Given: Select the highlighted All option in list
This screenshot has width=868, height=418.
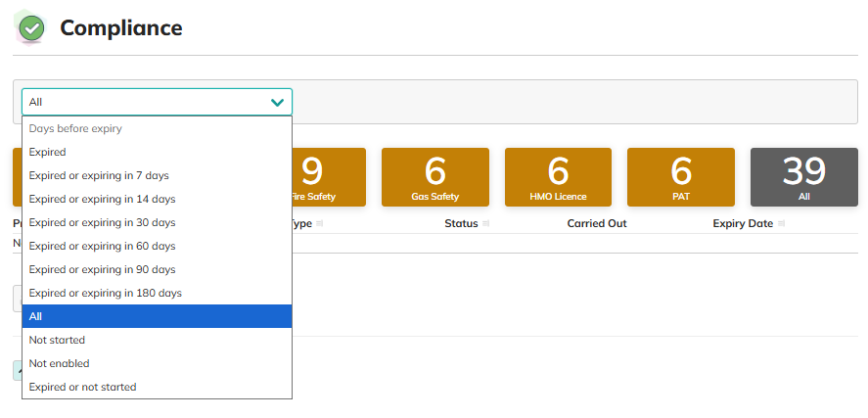Looking at the screenshot, I should point(157,316).
